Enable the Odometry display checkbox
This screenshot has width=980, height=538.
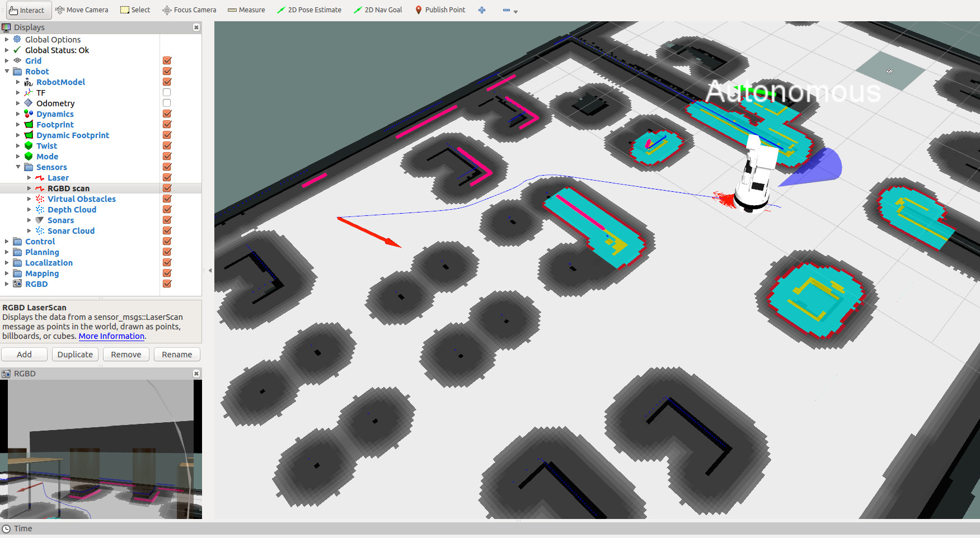(x=167, y=103)
